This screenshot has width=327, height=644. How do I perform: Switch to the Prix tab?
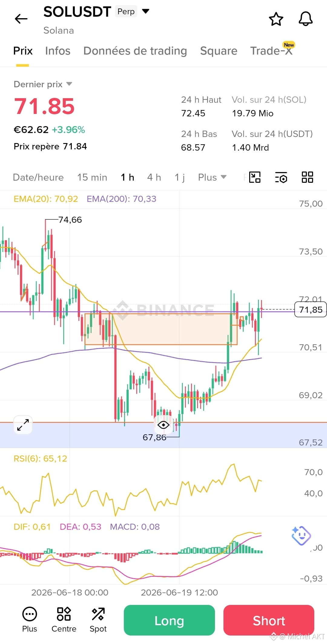[23, 51]
